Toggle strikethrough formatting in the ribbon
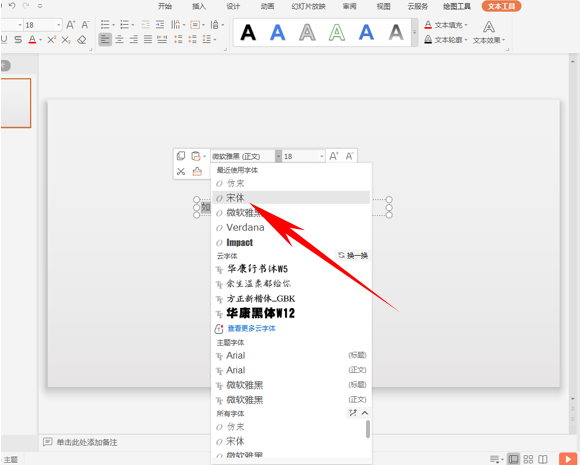Image resolution: width=580 pixels, height=465 pixels. coord(18,39)
